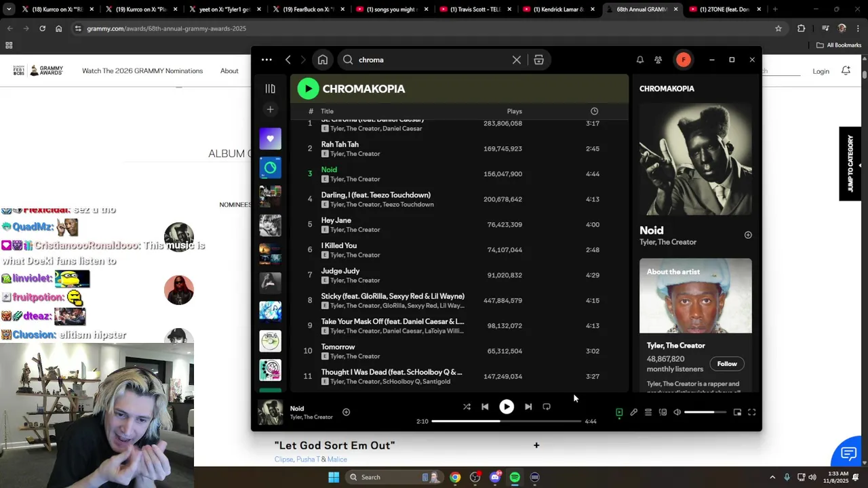Open the Clipse link on Grammy page
The image size is (868, 488).
click(x=283, y=460)
